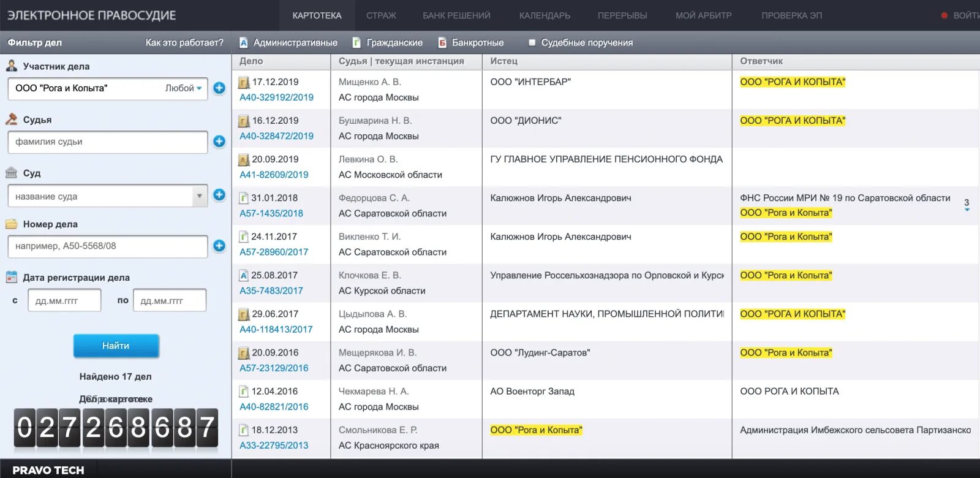
Task: Open case A33-22795/2013
Action: click(x=274, y=445)
